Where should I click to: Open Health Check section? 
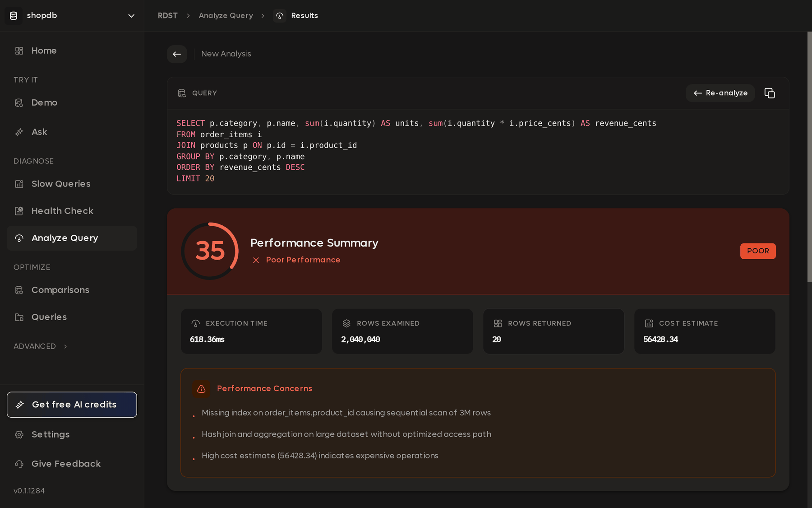pos(72,211)
